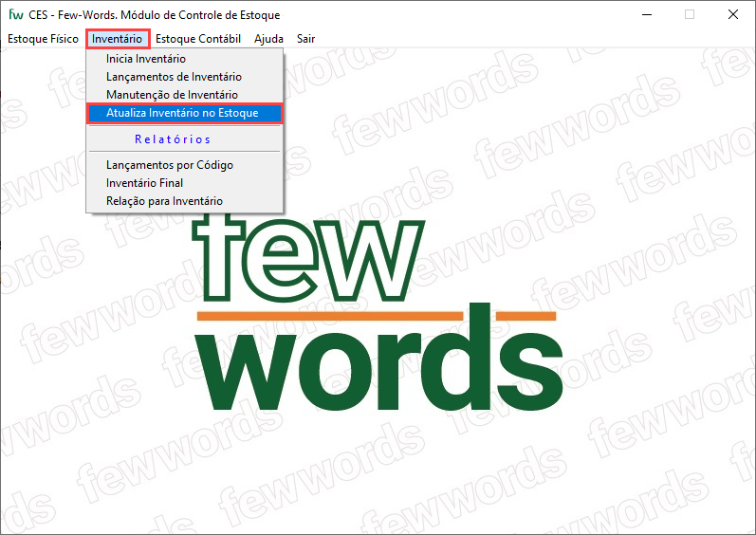Viewport: 756px width, 535px height.
Task: Maximize the CES window
Action: 690,14
